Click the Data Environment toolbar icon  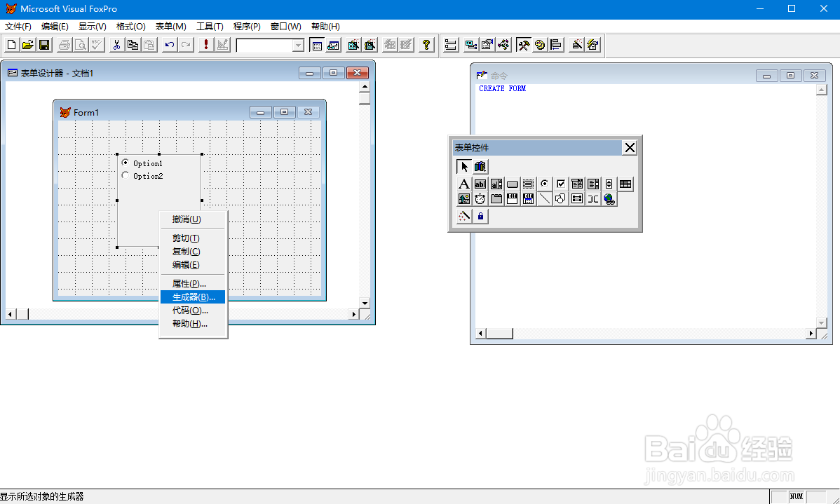point(471,45)
